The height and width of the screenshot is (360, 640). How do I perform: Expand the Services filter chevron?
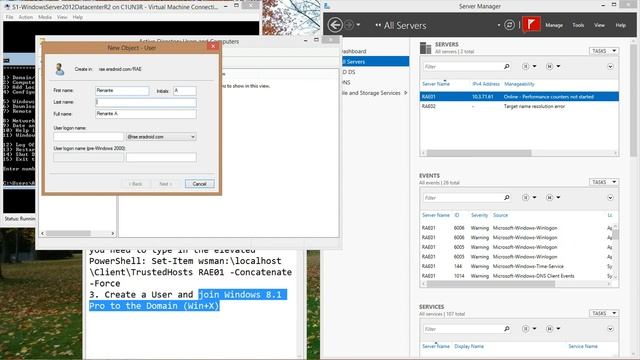pyautogui.click(x=610, y=329)
